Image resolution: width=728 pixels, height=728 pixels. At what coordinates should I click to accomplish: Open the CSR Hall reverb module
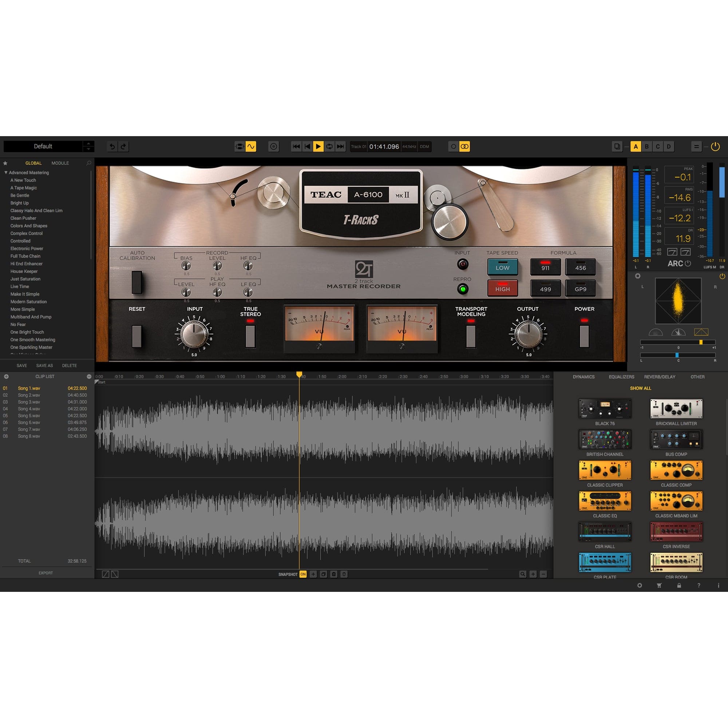click(x=605, y=531)
